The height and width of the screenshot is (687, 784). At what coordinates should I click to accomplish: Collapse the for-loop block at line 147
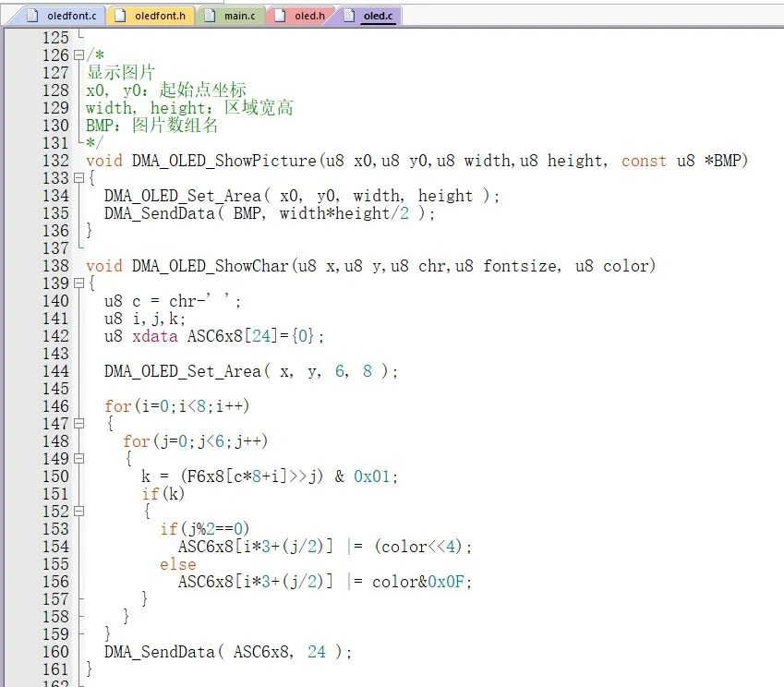[x=78, y=424]
